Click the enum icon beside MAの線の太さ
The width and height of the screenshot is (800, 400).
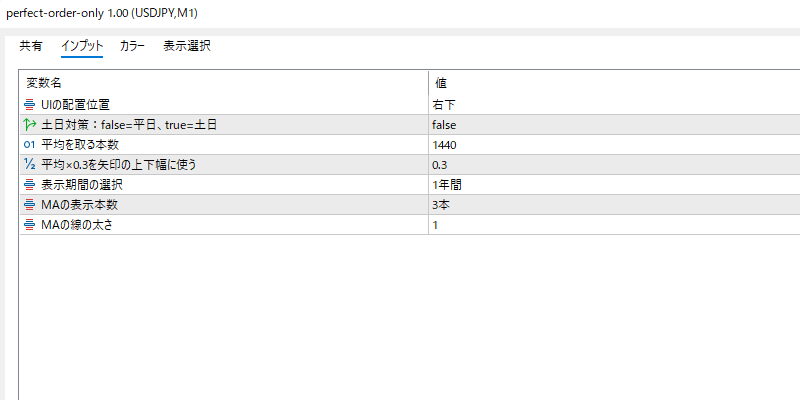click(x=29, y=225)
